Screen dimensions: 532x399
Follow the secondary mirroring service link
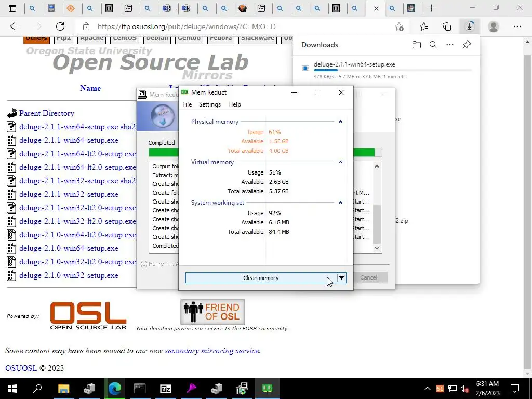point(212,351)
